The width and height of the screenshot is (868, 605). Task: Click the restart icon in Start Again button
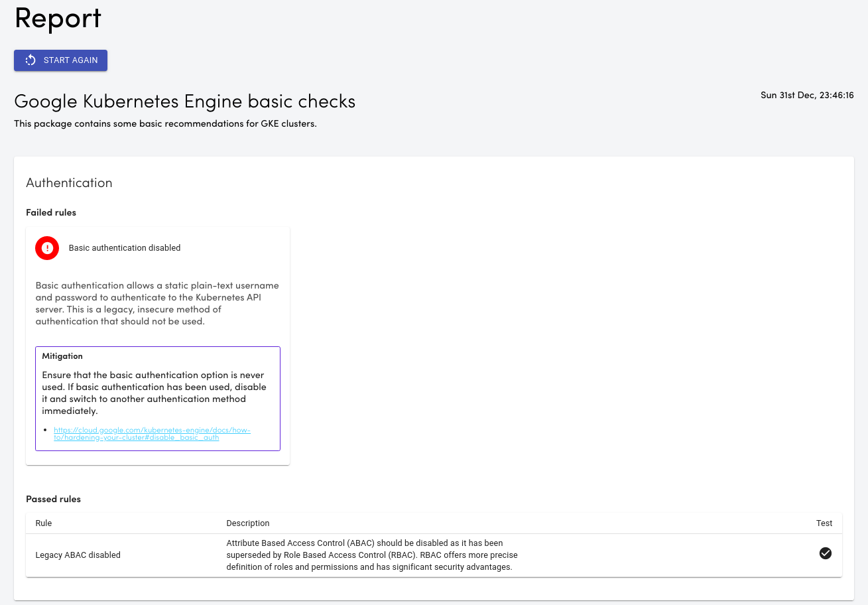coord(31,60)
